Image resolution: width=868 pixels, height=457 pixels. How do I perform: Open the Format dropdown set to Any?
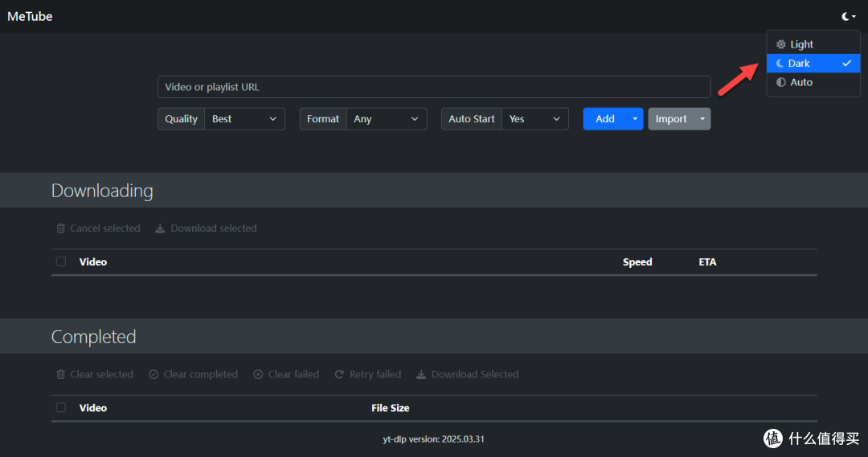pyautogui.click(x=387, y=119)
